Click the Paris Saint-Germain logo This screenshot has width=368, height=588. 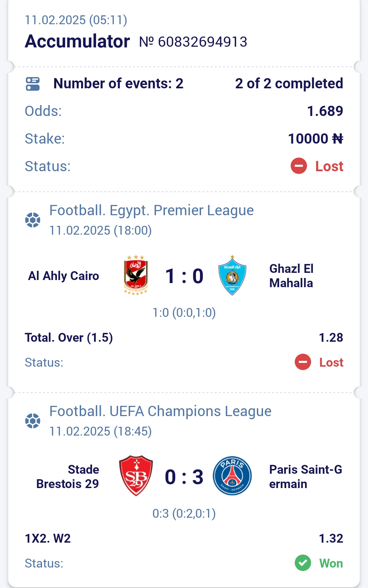232,476
